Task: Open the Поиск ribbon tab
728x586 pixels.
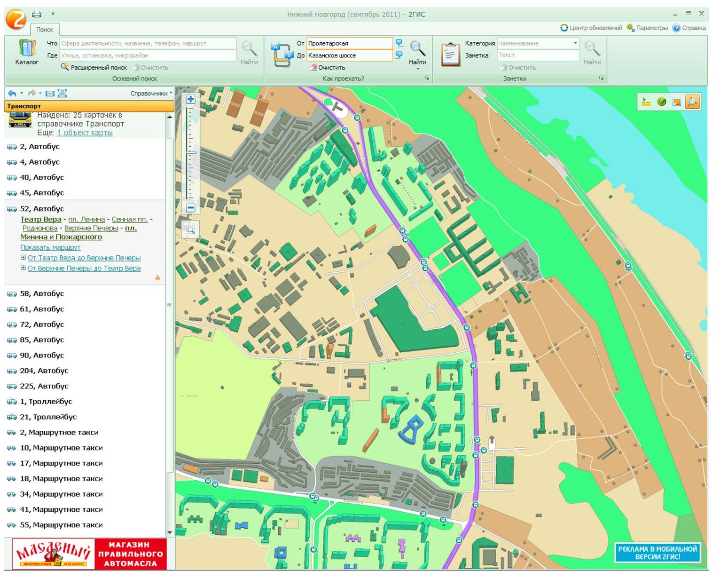Action: click(45, 29)
